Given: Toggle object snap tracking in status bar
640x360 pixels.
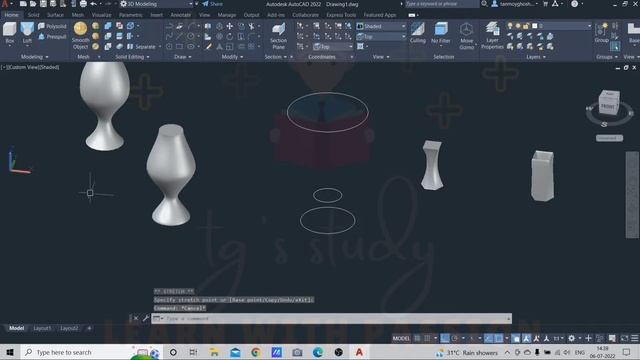Looking at the screenshot, I should coord(488,338).
